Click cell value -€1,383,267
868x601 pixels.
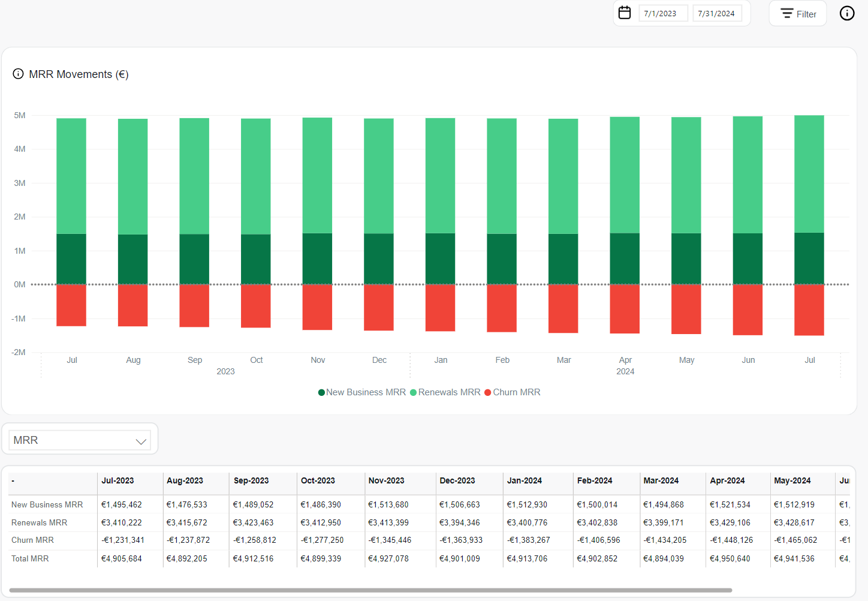pyautogui.click(x=528, y=540)
